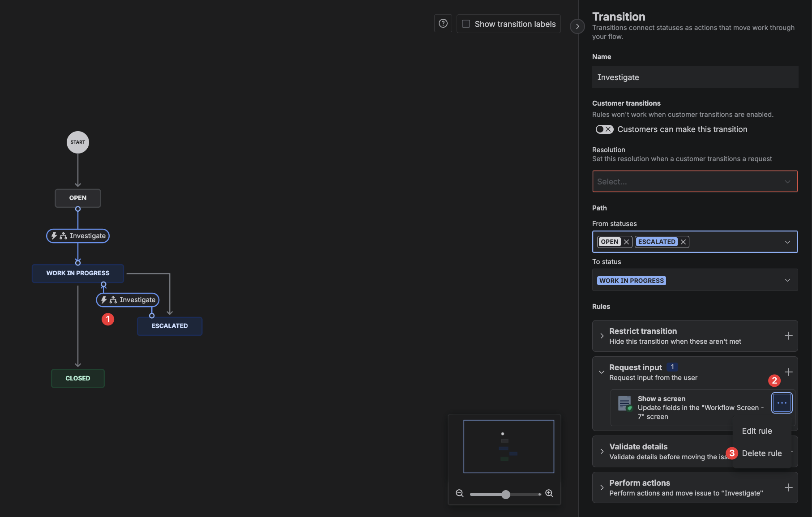
Task: Click the zoom level slider handle
Action: tap(506, 494)
